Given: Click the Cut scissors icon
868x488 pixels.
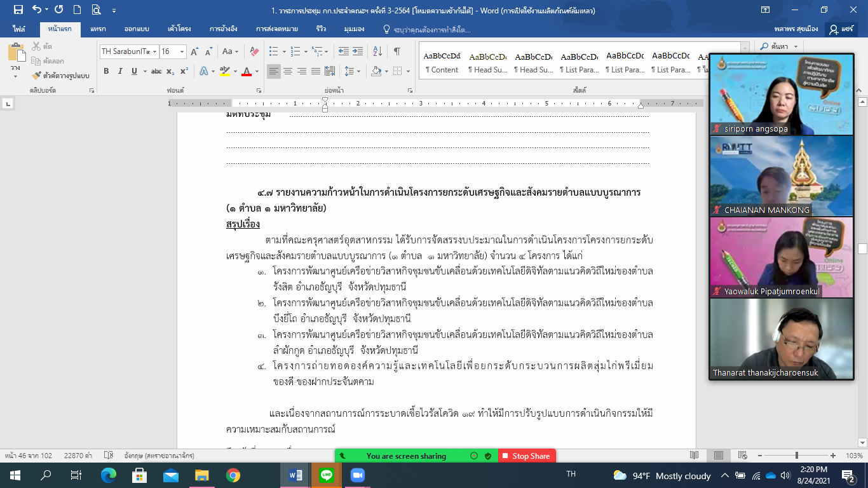Looking at the screenshot, I should 36,46.
